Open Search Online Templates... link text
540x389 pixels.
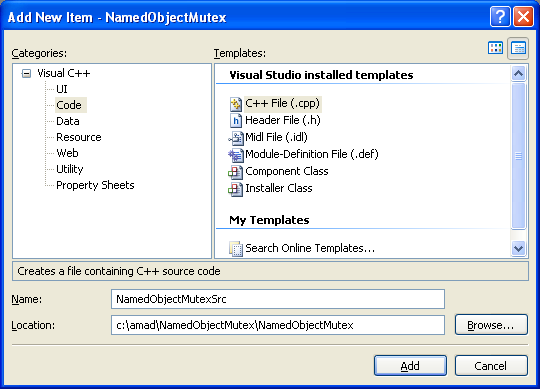point(310,248)
